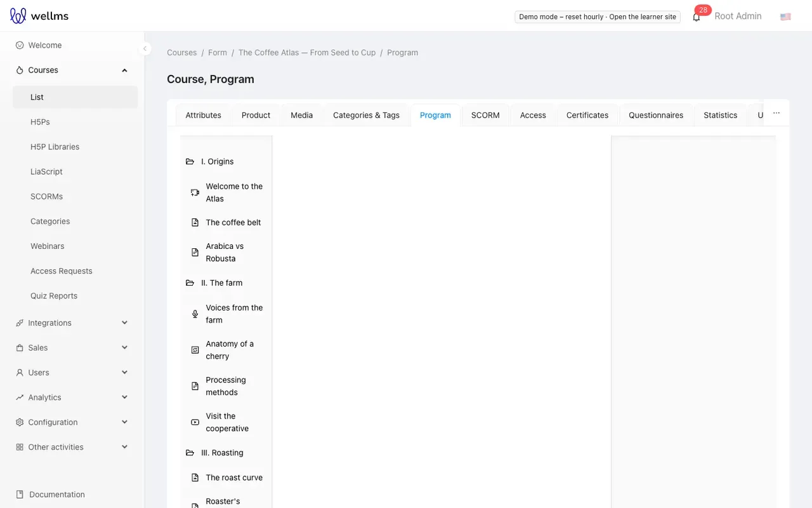Click the Courses breadcrumb link
This screenshot has width=812, height=508.
(x=182, y=53)
